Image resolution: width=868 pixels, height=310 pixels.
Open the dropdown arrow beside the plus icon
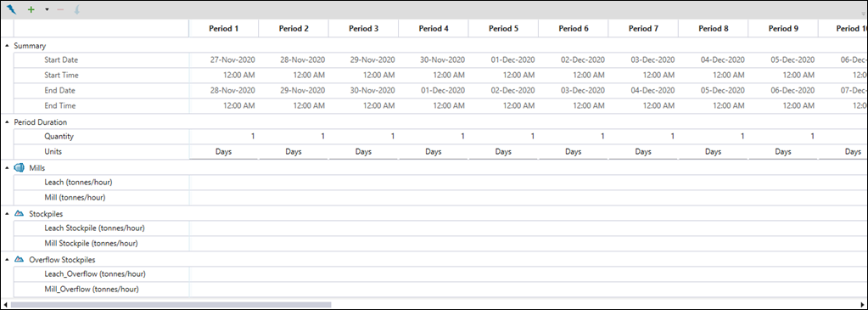point(47,10)
